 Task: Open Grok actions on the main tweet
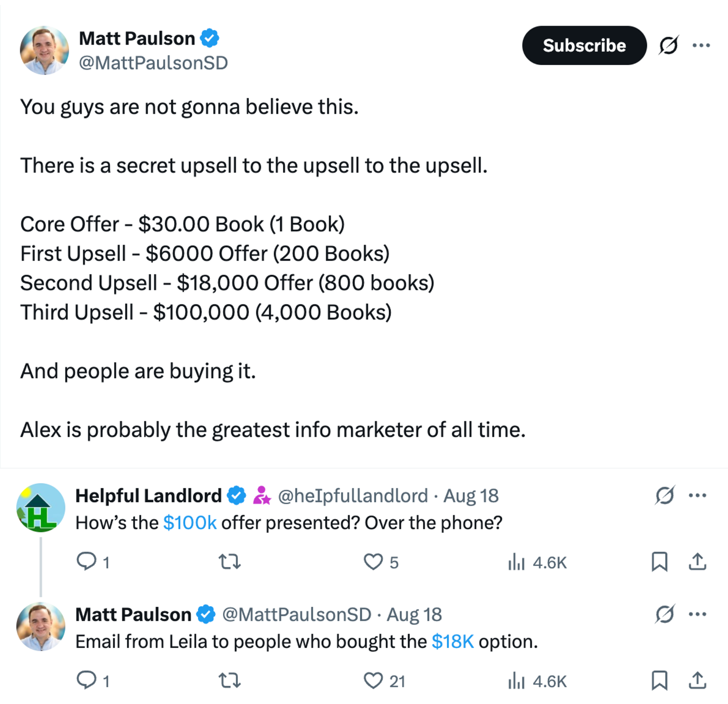coord(670,45)
